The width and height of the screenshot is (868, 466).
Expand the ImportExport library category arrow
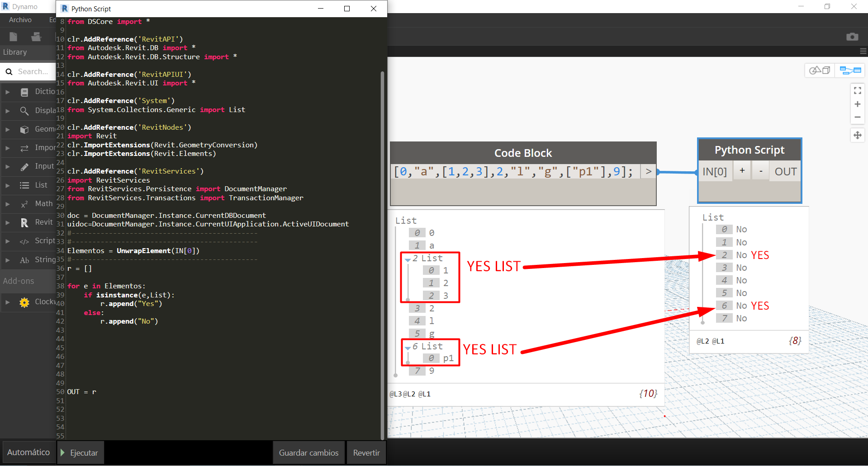pos(7,148)
